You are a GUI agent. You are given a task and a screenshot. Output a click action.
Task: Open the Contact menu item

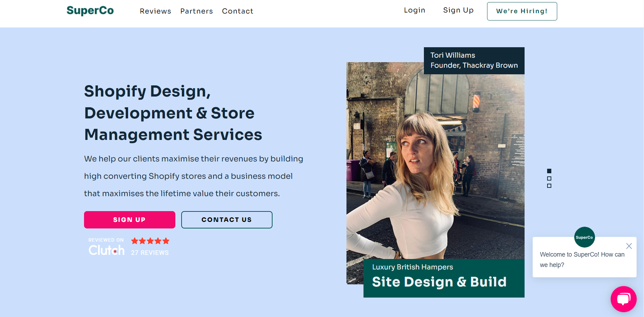click(x=238, y=11)
